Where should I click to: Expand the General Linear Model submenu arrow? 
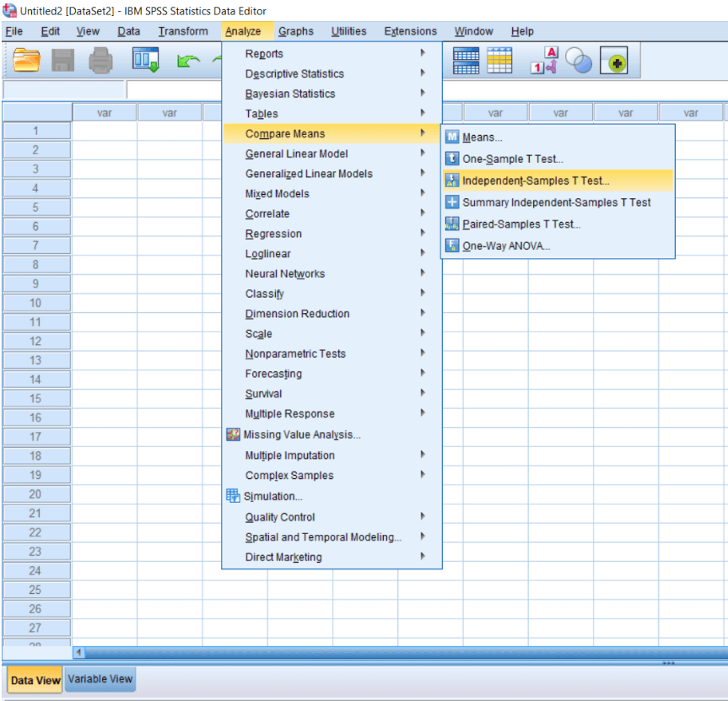pos(423,153)
